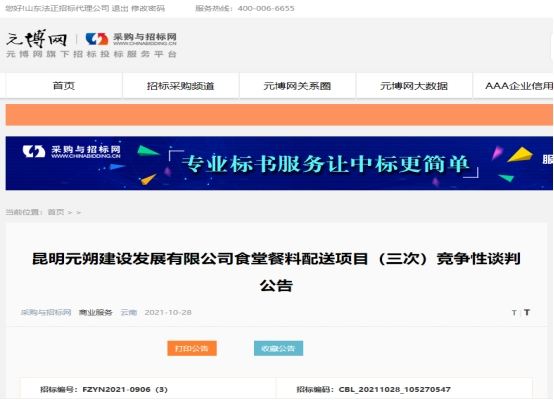Viewport: 554px width, 400px height.
Task: Click the 商业服务 category label
Action: 95,312
